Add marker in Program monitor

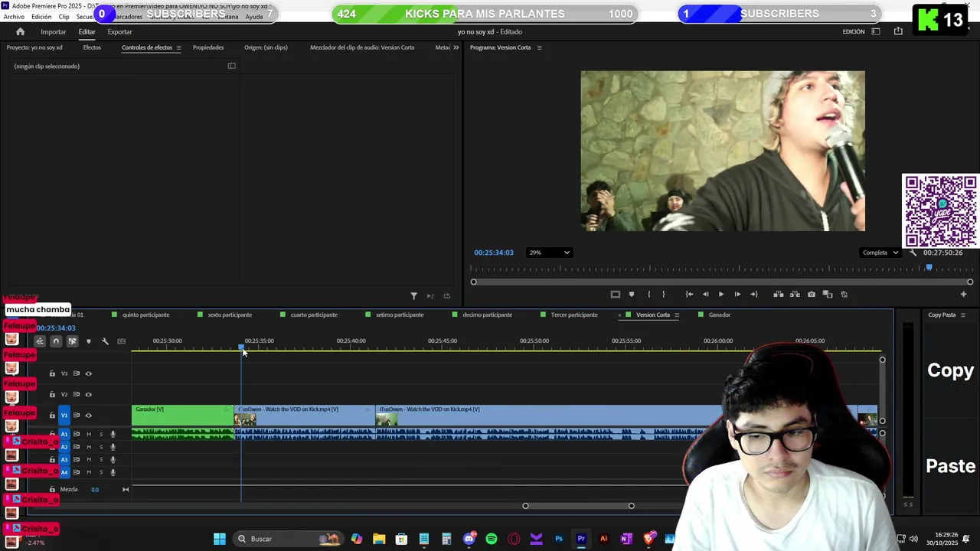click(x=632, y=294)
